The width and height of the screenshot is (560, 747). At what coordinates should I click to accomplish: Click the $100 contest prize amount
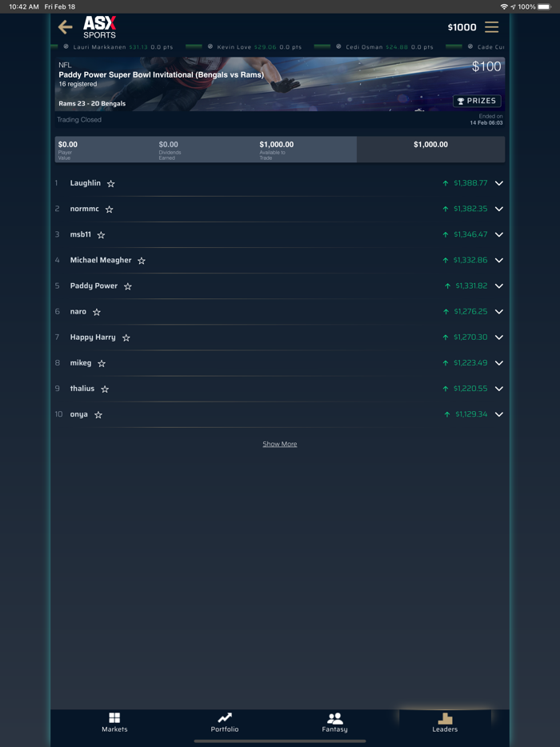click(486, 66)
